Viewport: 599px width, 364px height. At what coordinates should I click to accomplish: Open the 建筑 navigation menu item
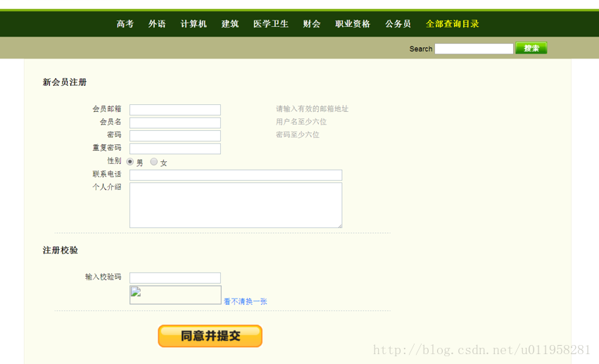(x=230, y=24)
